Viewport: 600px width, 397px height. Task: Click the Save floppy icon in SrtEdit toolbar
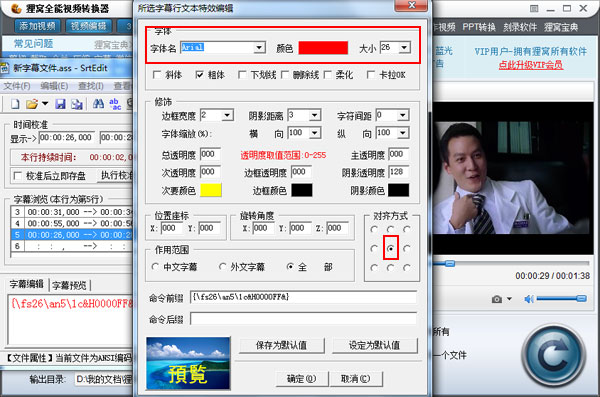[60, 104]
